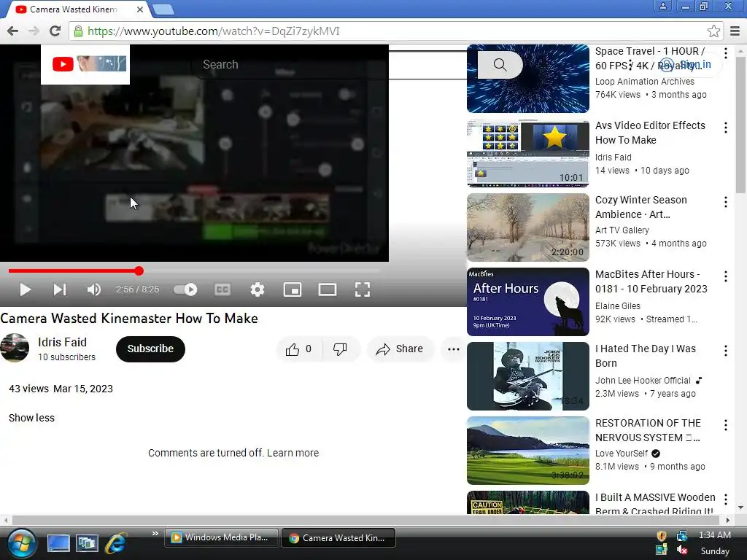Image resolution: width=747 pixels, height=560 pixels.
Task: Open Chrome user profile button
Action: [662, 6]
